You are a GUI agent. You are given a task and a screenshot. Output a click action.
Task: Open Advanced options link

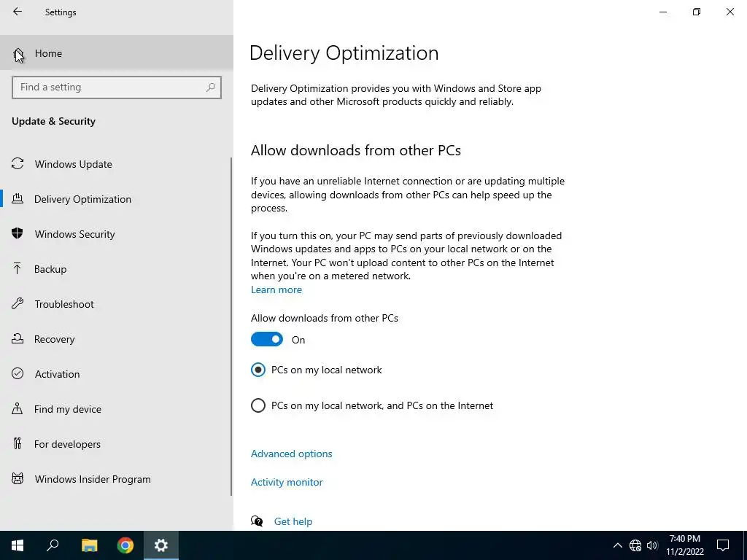point(292,454)
